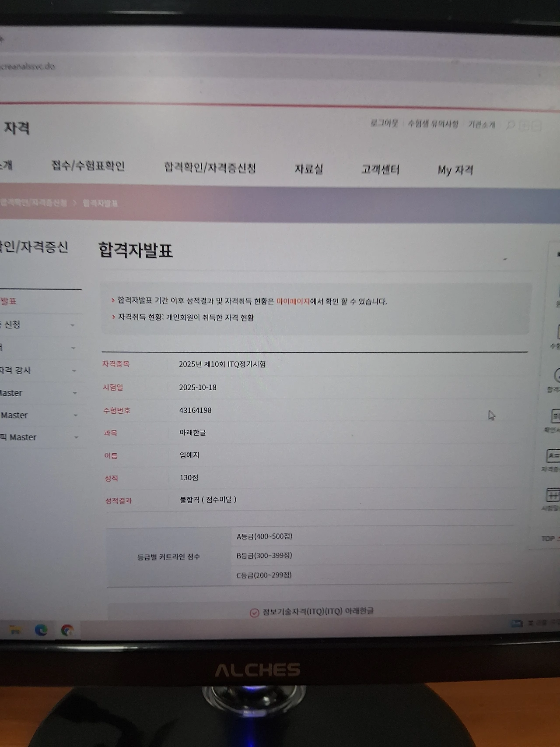Click the plus zoom-in icon in header
This screenshot has width=560, height=747.
pos(524,126)
